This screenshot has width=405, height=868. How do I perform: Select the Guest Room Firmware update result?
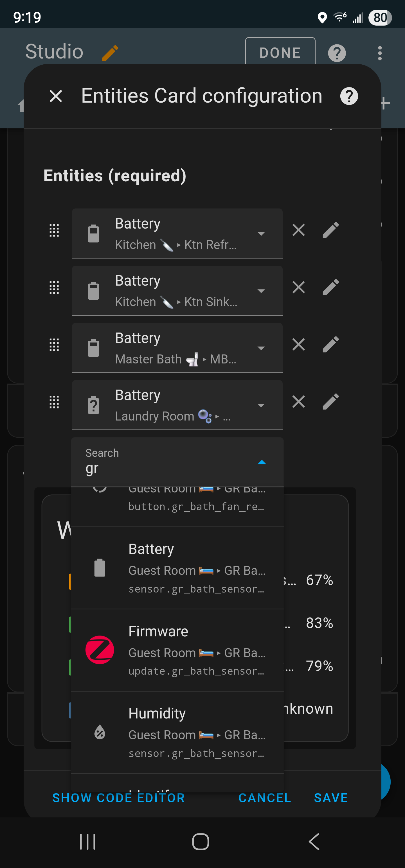pos(177,650)
